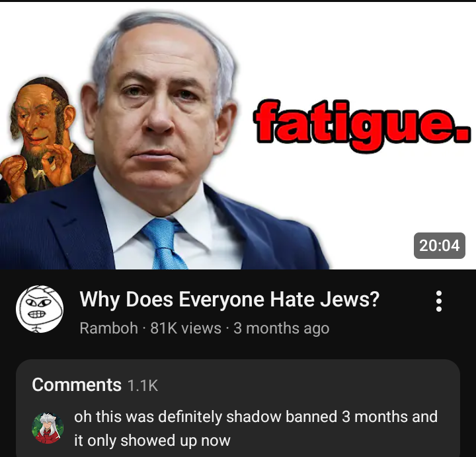This screenshot has width=476, height=457.
Task: Tap the Ramboh channel avatar icon
Action: pyautogui.click(x=40, y=308)
